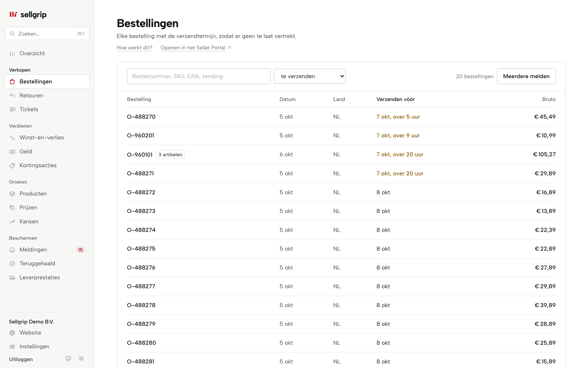Open the 'te verzenden' status dropdown

click(310, 76)
